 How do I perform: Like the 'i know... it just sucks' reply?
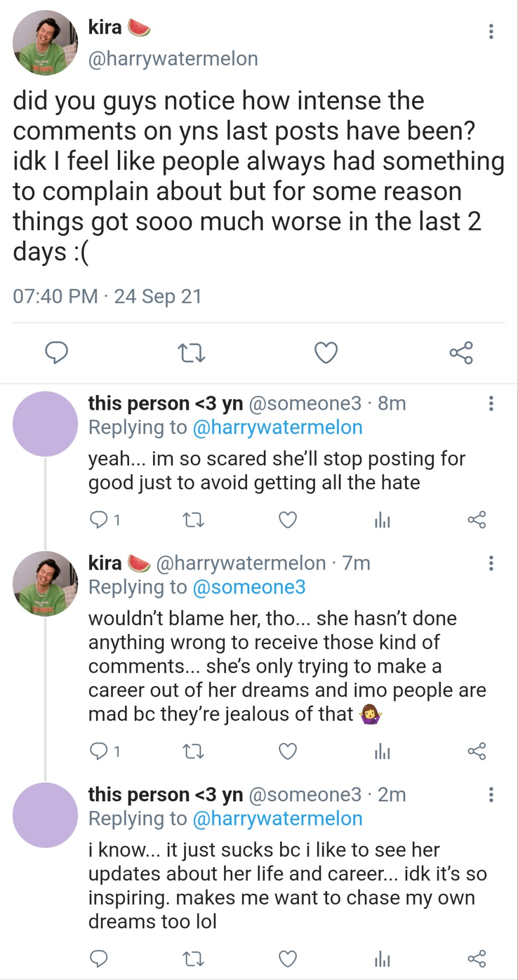pos(288,959)
